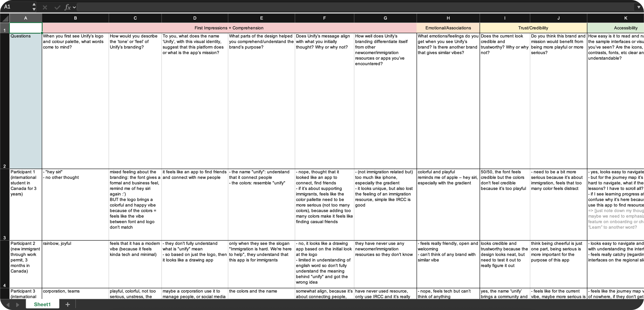Viewport: 644px width, 310px height.
Task: Select the 'mixed feeling about the branding' cell
Action: pos(135,204)
